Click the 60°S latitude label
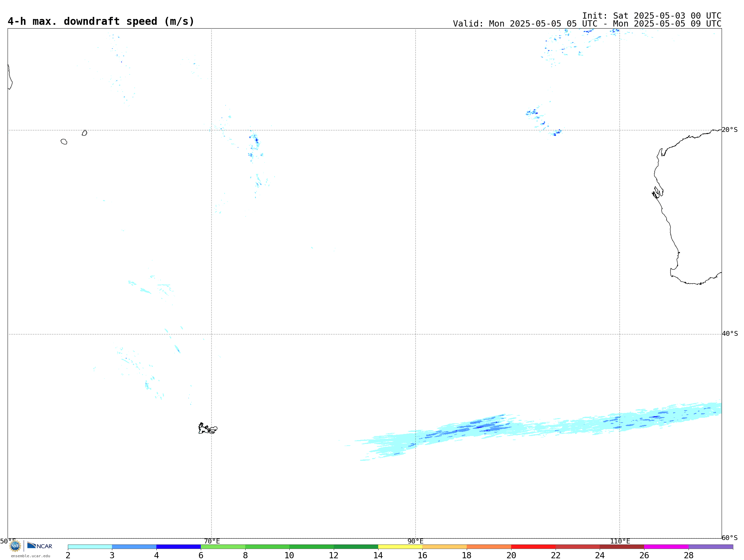 [730, 538]
